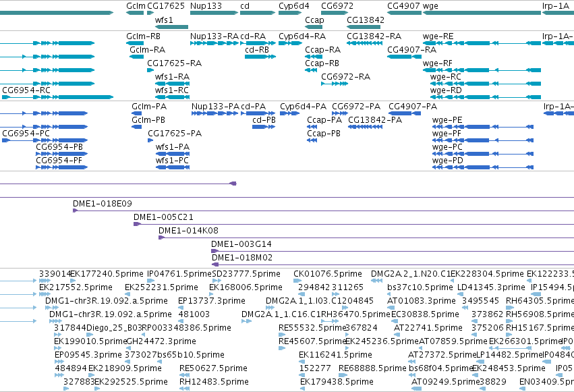Select transcript CG17625-RA

pos(174,63)
